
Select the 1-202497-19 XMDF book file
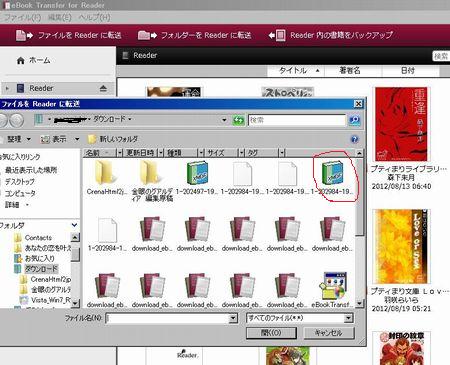coord(197,178)
